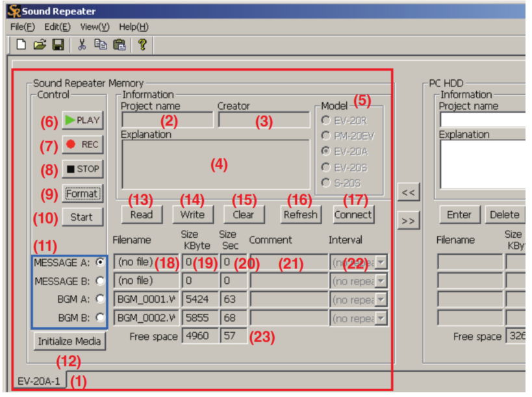Click the Clear button

coord(244,215)
